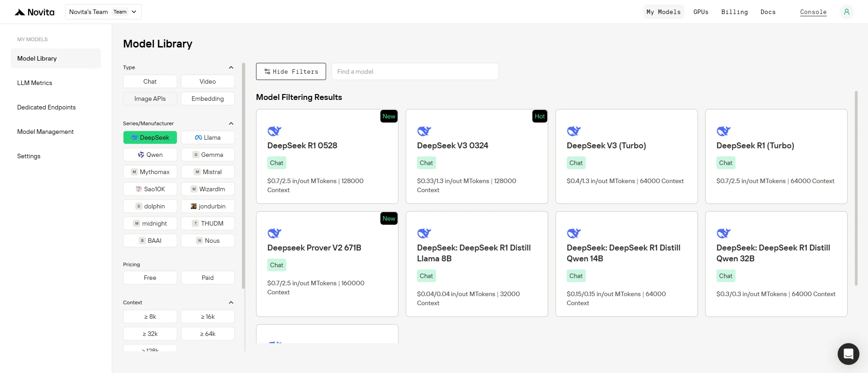Filter models by BAAI series
This screenshot has height=373, width=868.
pos(150,241)
